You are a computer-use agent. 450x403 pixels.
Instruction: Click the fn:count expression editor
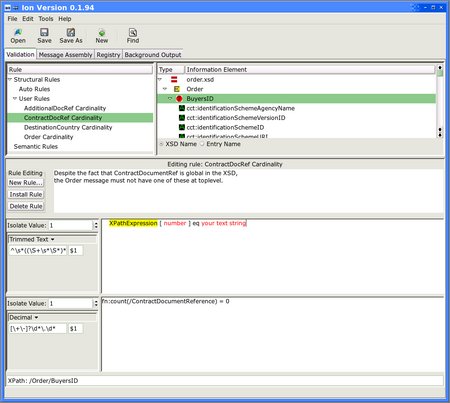click(x=273, y=334)
